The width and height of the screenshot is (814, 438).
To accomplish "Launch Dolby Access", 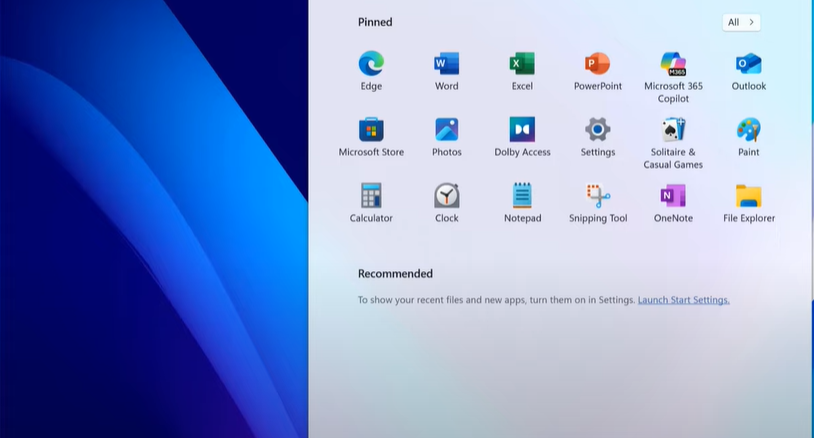I will (522, 130).
